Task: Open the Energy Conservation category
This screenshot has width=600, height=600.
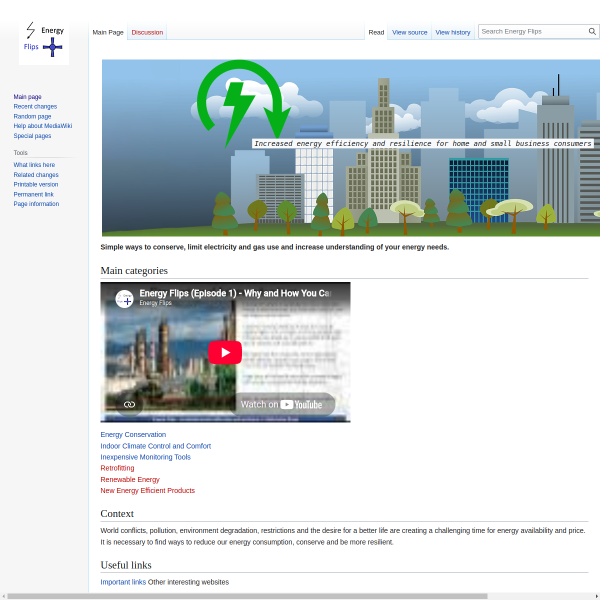Action: [133, 435]
